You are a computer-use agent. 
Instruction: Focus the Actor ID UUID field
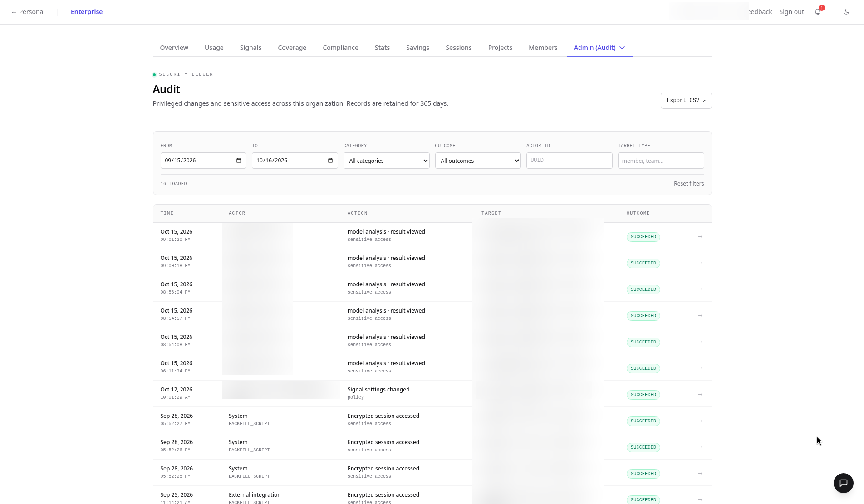pos(569,161)
